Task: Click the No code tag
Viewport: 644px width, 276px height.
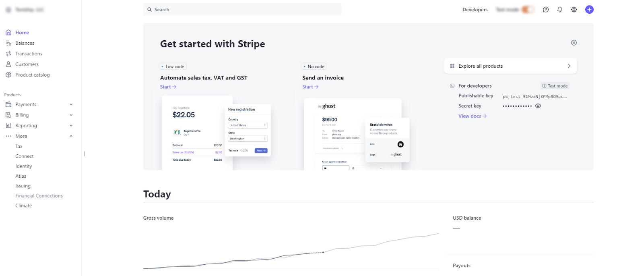Action: point(314,66)
